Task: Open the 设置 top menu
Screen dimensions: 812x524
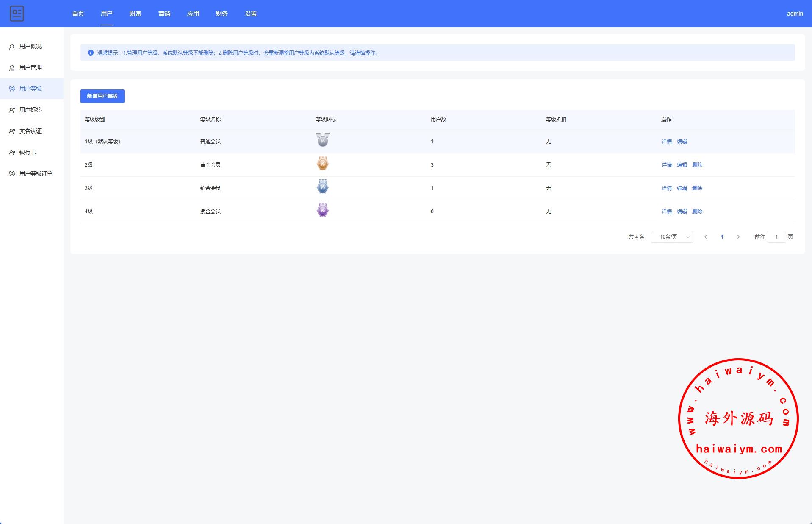Action: pos(251,14)
